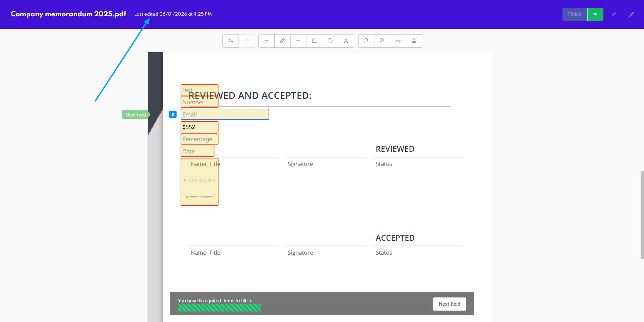Click into the Email field
Image resolution: width=644 pixels, height=322 pixels.
(225, 114)
